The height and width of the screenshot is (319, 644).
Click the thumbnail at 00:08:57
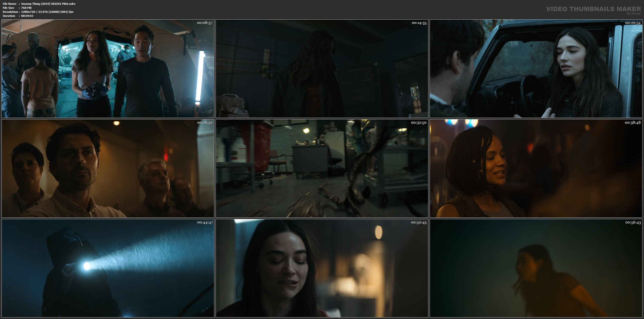(108, 68)
